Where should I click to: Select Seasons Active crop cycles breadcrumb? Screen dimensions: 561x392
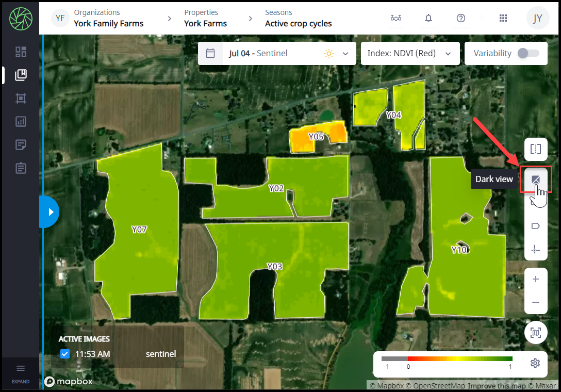click(298, 18)
